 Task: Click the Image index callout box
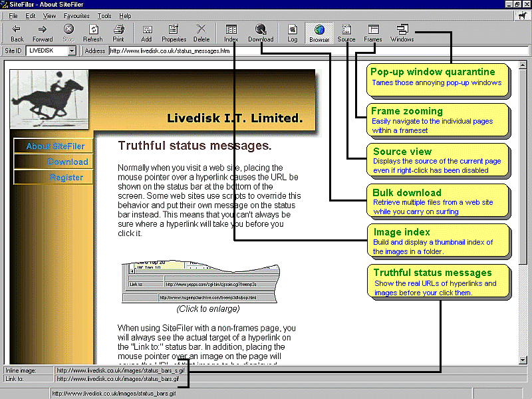pos(438,241)
